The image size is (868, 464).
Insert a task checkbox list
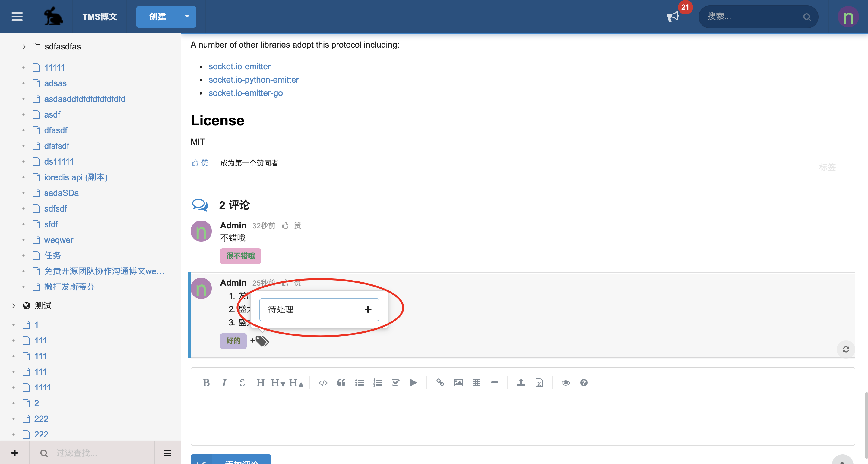(x=395, y=383)
